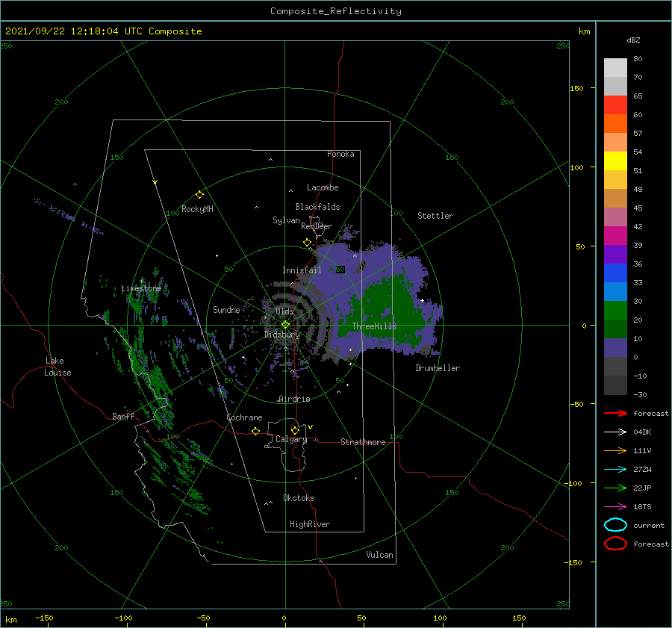This screenshot has width=672, height=628.
Task: Click the Drumheller label
Action: coord(438,368)
